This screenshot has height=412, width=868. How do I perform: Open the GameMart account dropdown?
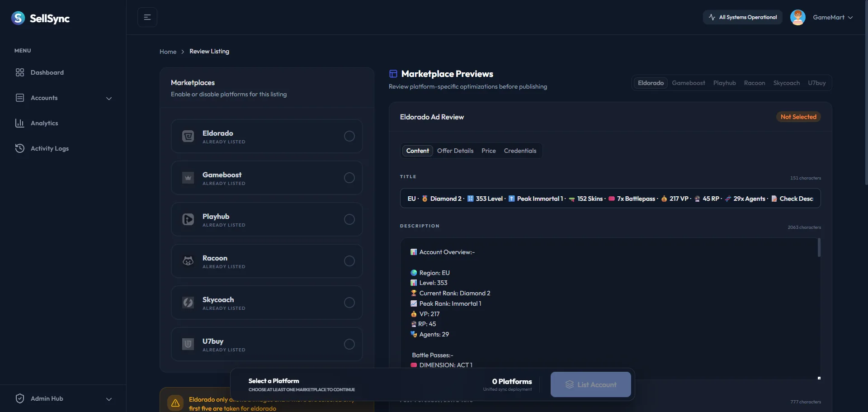click(x=833, y=17)
